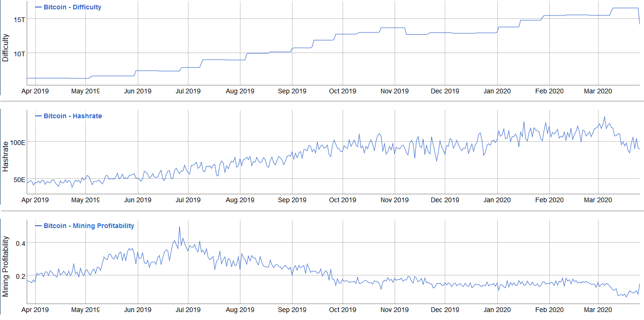Click Nov 2019 under the Difficulty chart
The height and width of the screenshot is (320, 644).
pos(395,91)
